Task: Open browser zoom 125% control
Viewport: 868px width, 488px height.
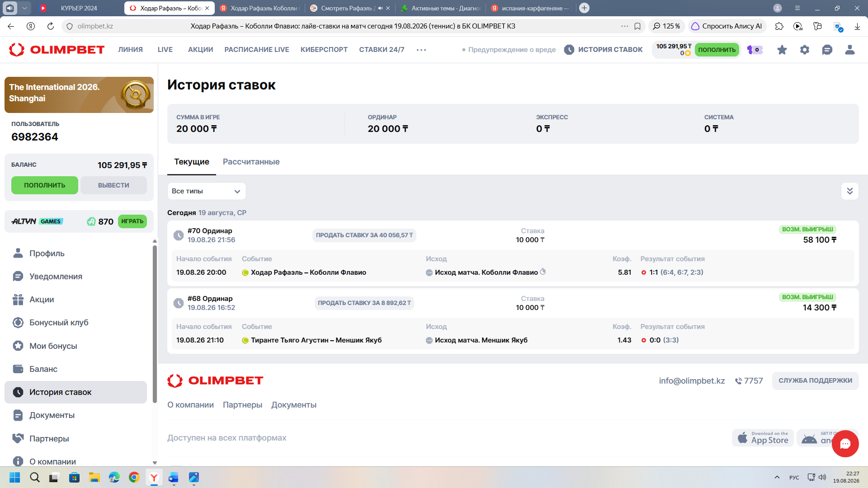Action: (667, 26)
